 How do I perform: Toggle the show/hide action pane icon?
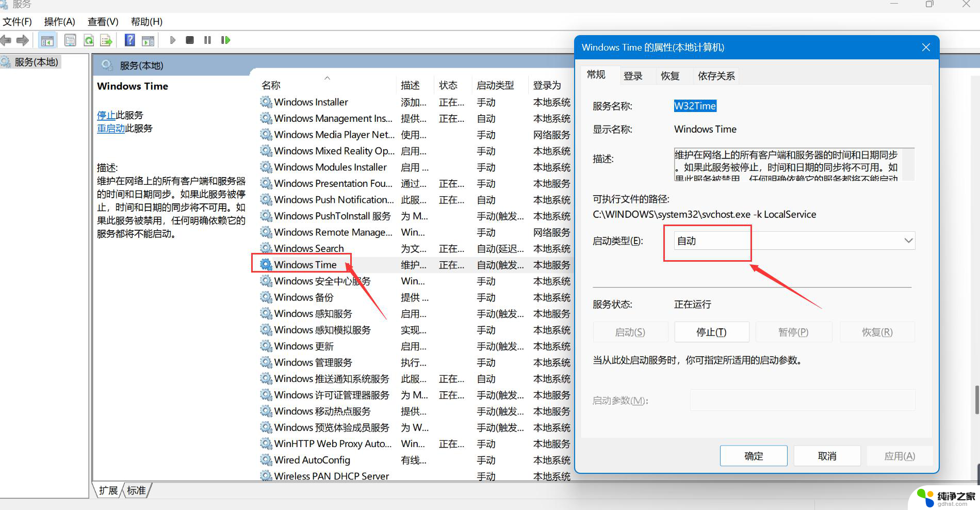click(x=148, y=40)
